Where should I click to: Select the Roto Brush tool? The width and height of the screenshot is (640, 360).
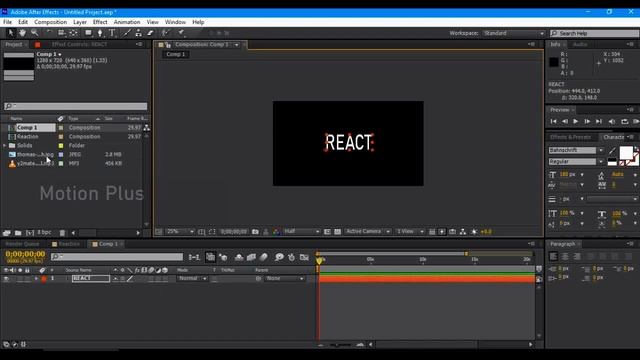point(165,33)
